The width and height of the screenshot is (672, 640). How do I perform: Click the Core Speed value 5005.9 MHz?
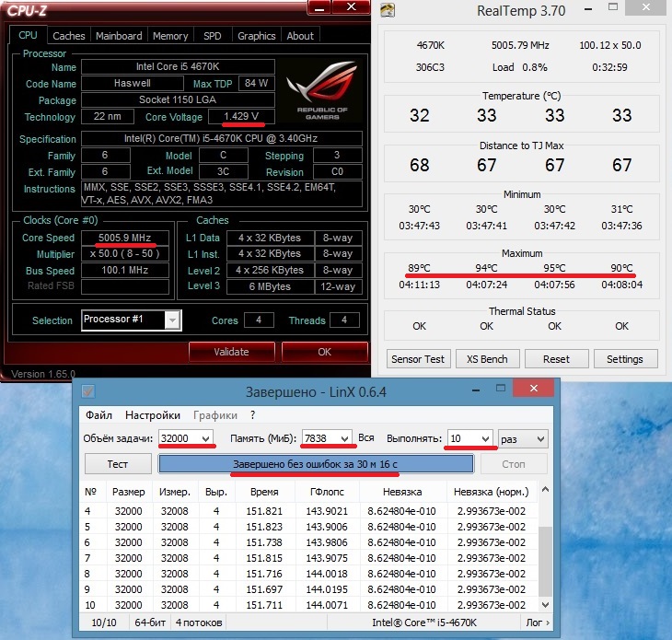point(124,238)
